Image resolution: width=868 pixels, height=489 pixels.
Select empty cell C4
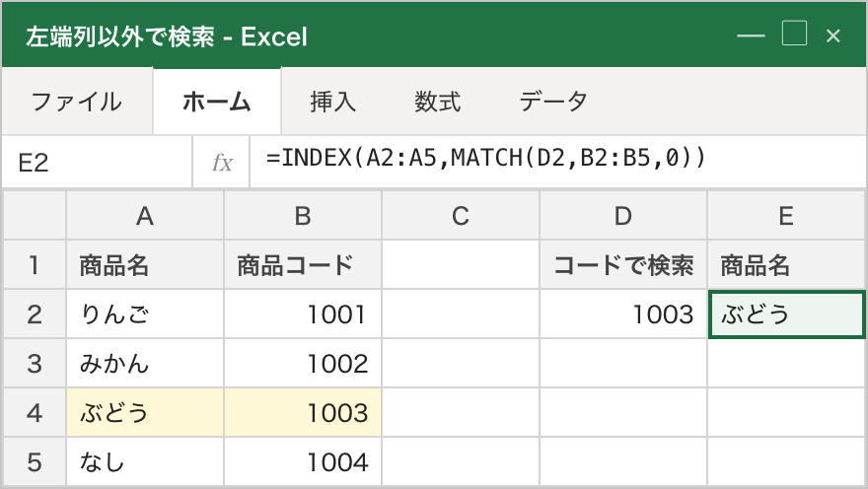(461, 412)
